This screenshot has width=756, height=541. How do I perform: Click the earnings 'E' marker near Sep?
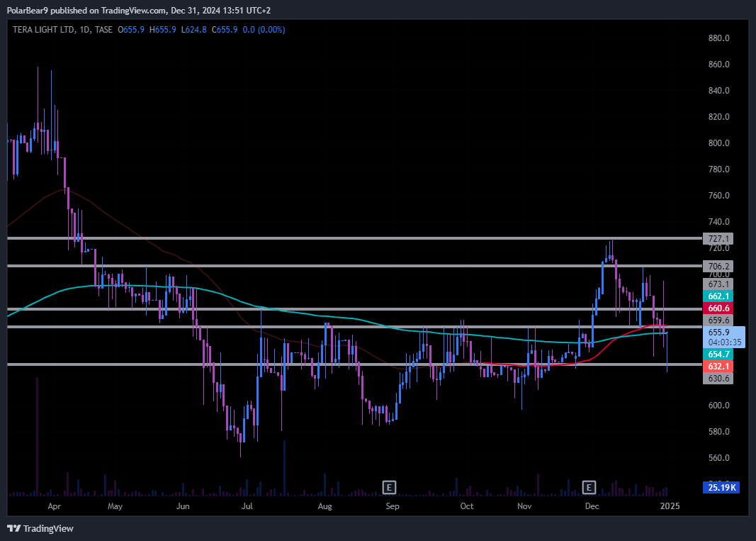pyautogui.click(x=389, y=487)
